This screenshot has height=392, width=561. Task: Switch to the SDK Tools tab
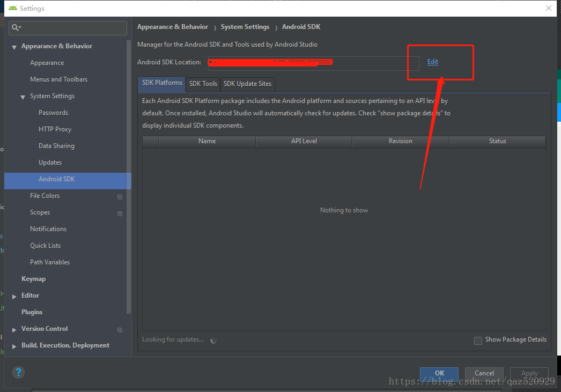coord(203,84)
